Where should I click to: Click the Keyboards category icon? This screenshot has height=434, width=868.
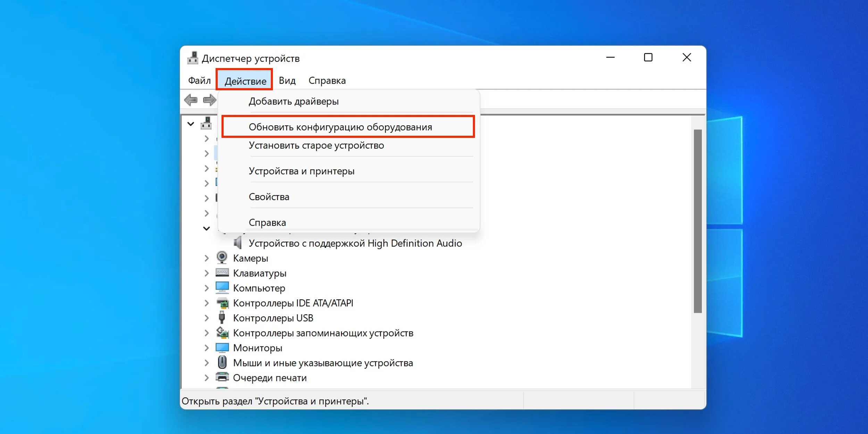tap(222, 273)
